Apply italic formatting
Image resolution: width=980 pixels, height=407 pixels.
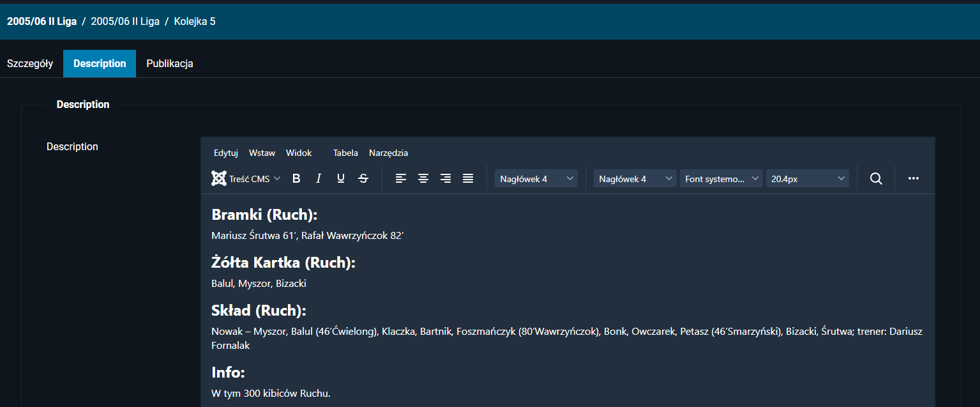(x=319, y=179)
